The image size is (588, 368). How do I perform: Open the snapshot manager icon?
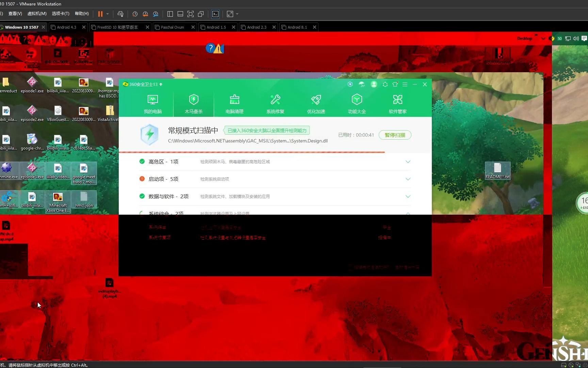(x=156, y=14)
